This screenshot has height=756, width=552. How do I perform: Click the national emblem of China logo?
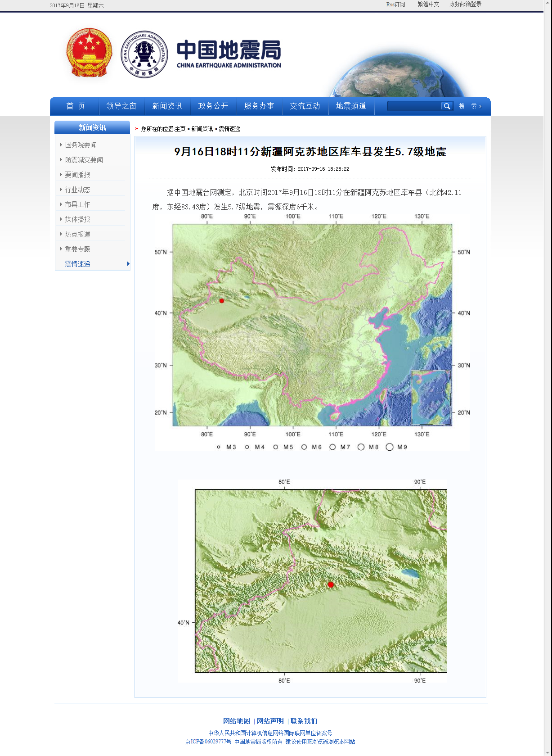pyautogui.click(x=89, y=53)
